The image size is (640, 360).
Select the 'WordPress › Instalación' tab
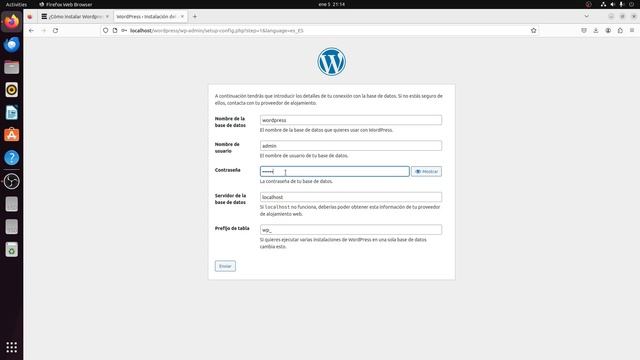150,17
